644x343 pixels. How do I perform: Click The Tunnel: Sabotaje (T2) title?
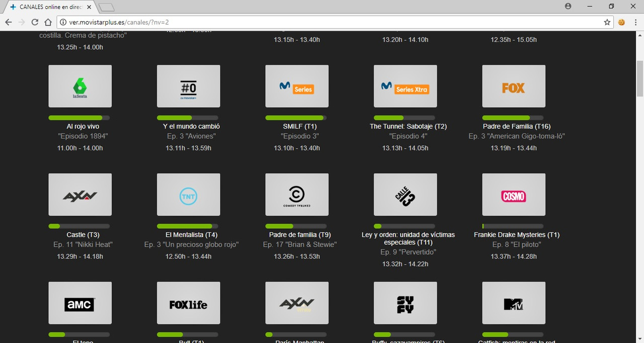(409, 126)
